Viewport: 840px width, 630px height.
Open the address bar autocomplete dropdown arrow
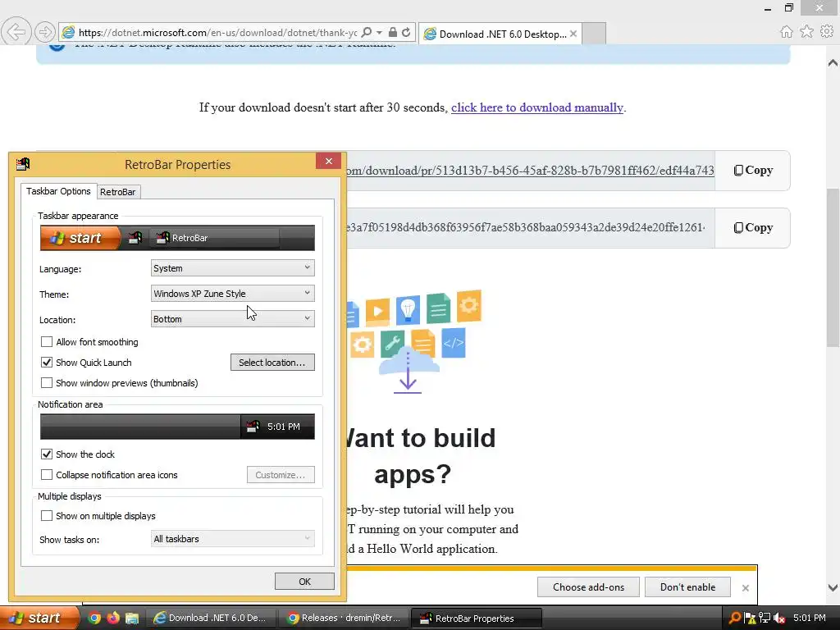pos(379,32)
